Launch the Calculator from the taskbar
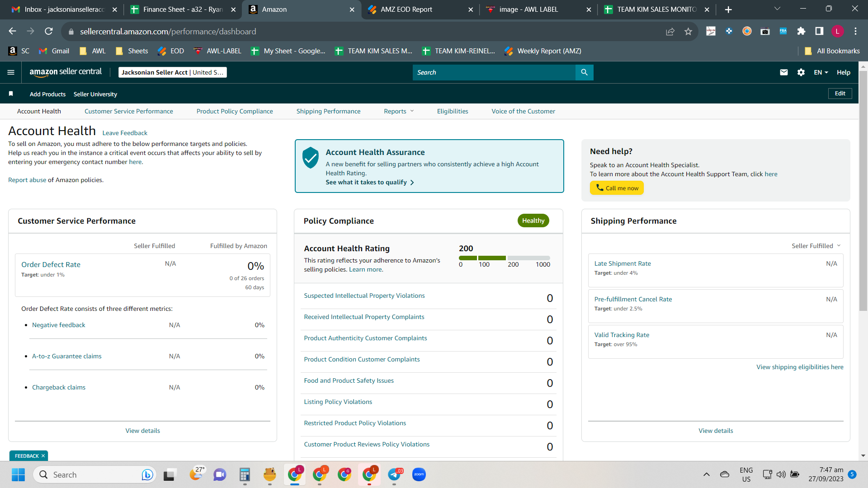868x488 pixels. click(245, 474)
